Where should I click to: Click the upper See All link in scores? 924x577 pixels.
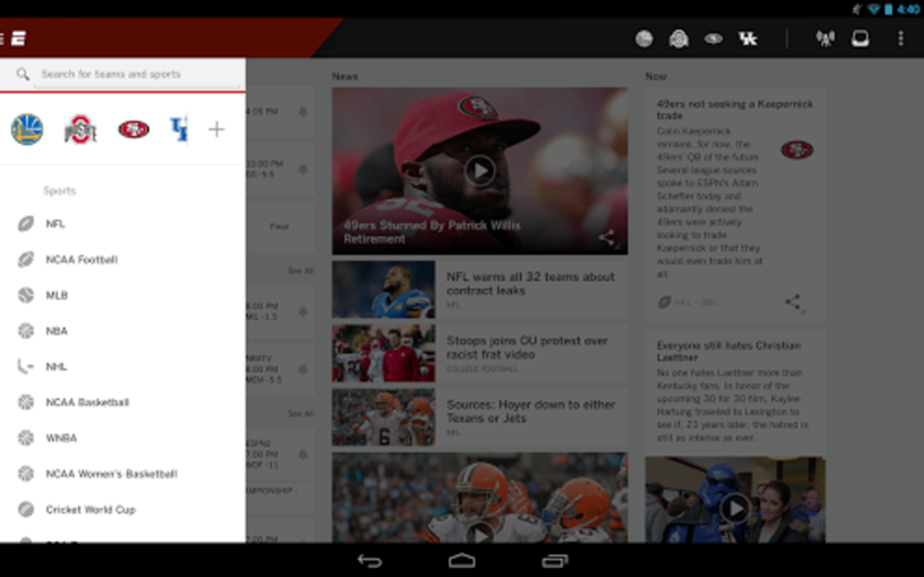[301, 271]
